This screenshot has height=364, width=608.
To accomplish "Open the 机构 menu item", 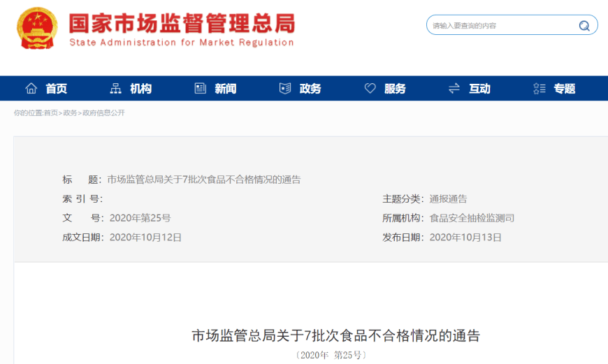I will pos(140,89).
